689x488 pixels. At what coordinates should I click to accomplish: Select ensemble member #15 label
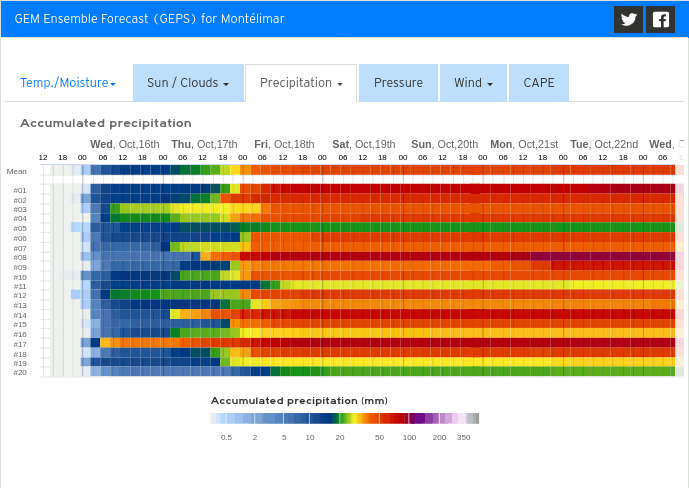click(20, 325)
